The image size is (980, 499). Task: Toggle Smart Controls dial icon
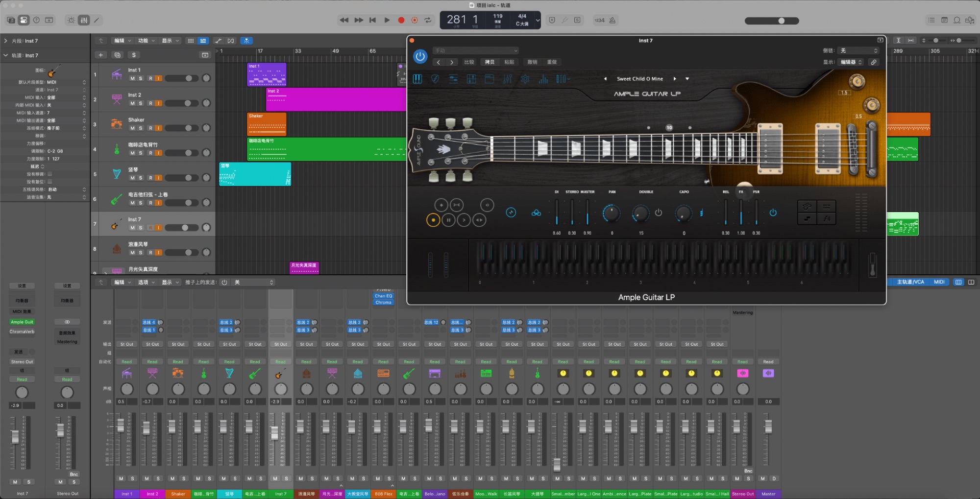(x=72, y=20)
